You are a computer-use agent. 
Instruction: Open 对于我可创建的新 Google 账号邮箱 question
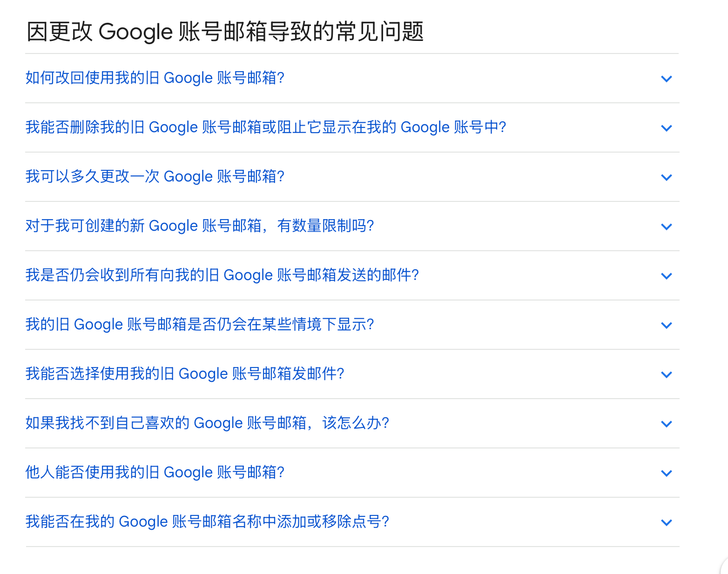point(199,226)
